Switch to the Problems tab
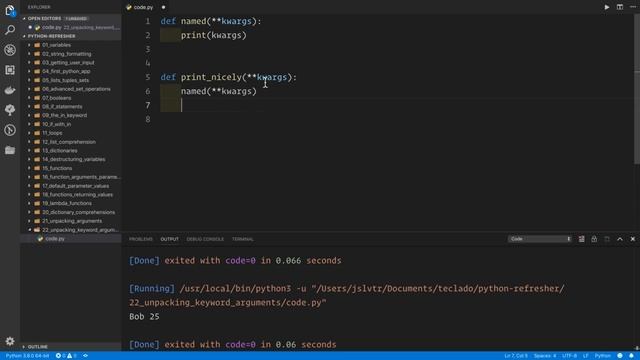The width and height of the screenshot is (640, 360). tap(141, 239)
